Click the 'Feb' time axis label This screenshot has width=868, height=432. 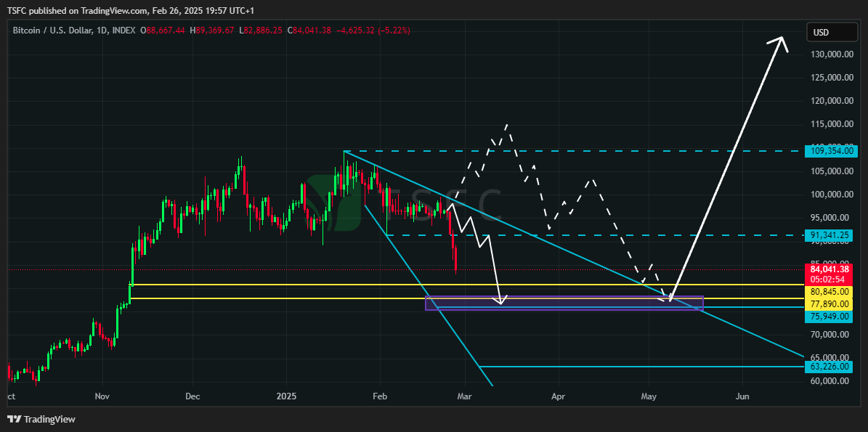pyautogui.click(x=380, y=396)
